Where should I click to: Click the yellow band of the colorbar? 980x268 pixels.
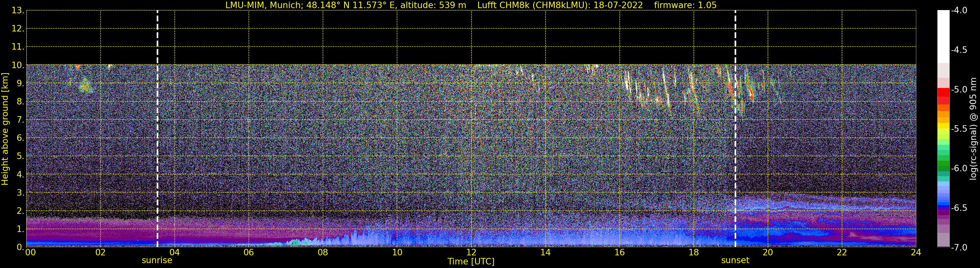point(944,126)
